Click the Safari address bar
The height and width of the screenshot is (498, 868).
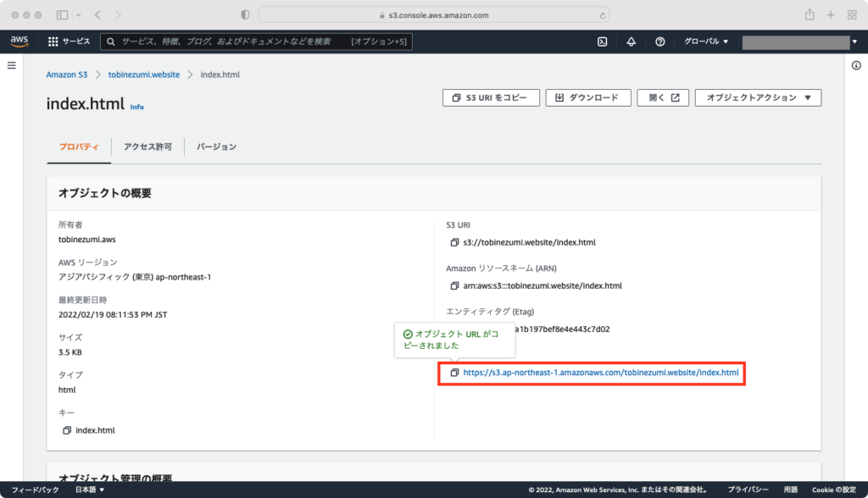click(x=434, y=15)
